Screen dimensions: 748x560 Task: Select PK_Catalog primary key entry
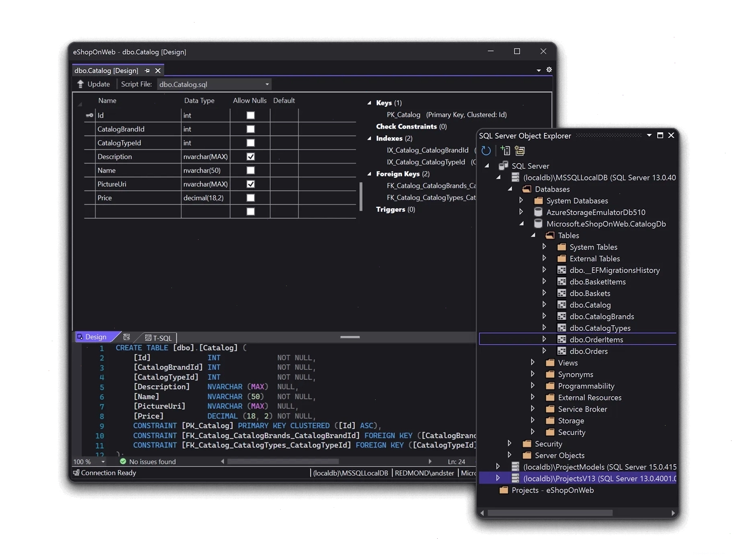(x=446, y=115)
